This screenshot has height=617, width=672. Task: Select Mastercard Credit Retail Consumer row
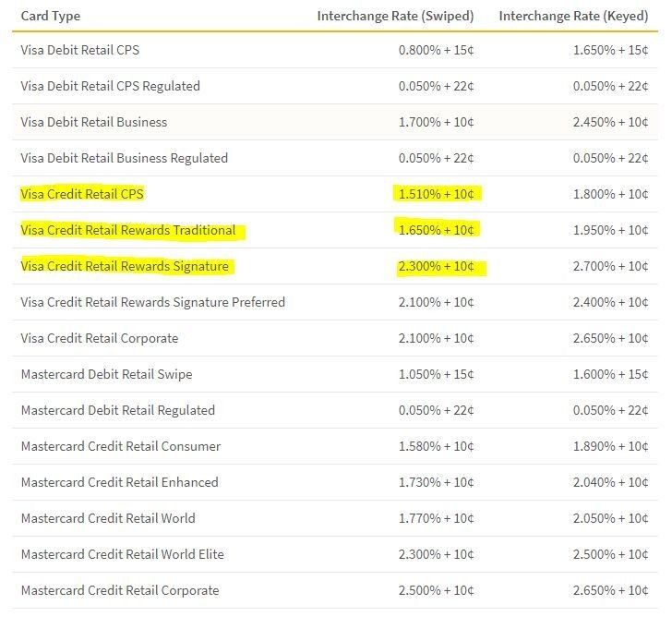(335, 446)
